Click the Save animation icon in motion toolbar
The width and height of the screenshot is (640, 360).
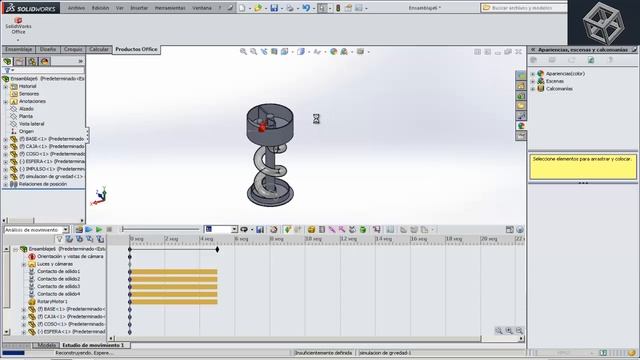coord(260,230)
